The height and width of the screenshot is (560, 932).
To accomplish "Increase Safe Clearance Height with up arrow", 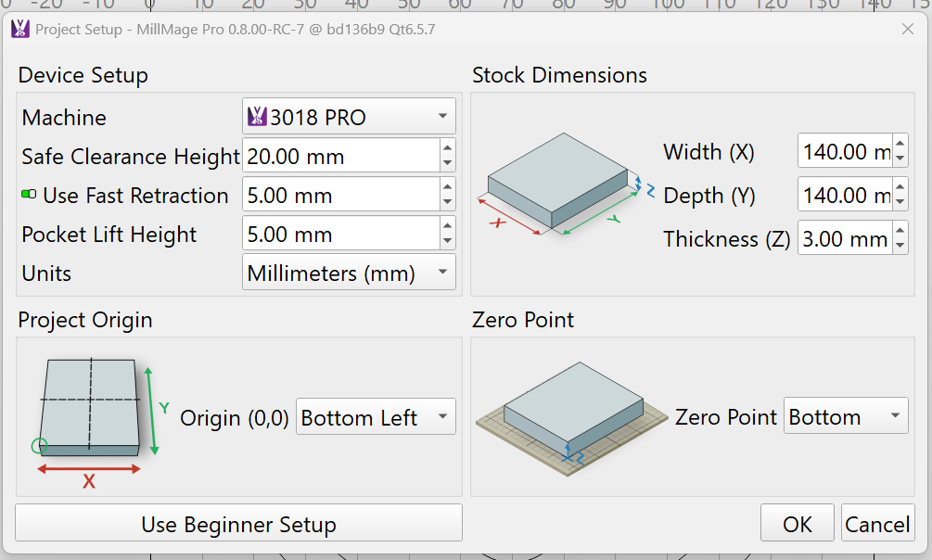I will point(448,146).
